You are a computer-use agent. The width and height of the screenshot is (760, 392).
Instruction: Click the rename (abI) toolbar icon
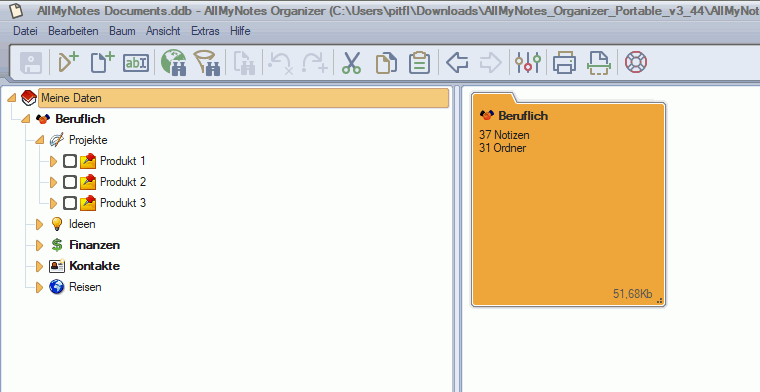point(136,63)
